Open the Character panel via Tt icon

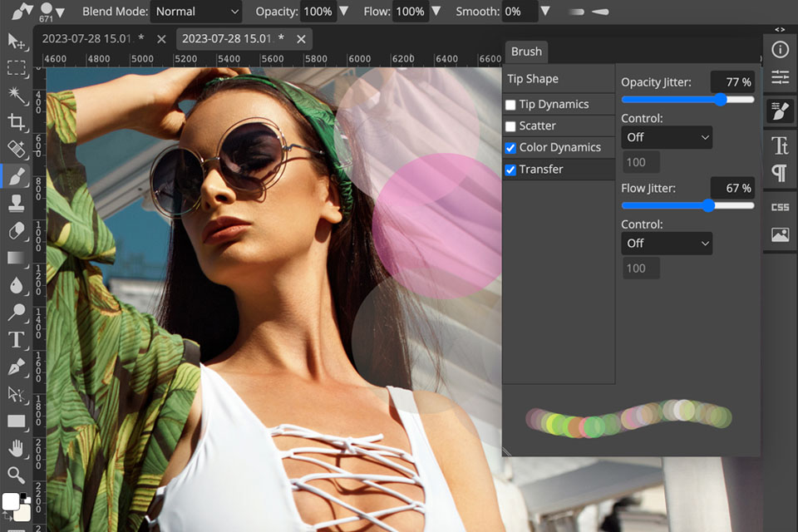[780, 145]
